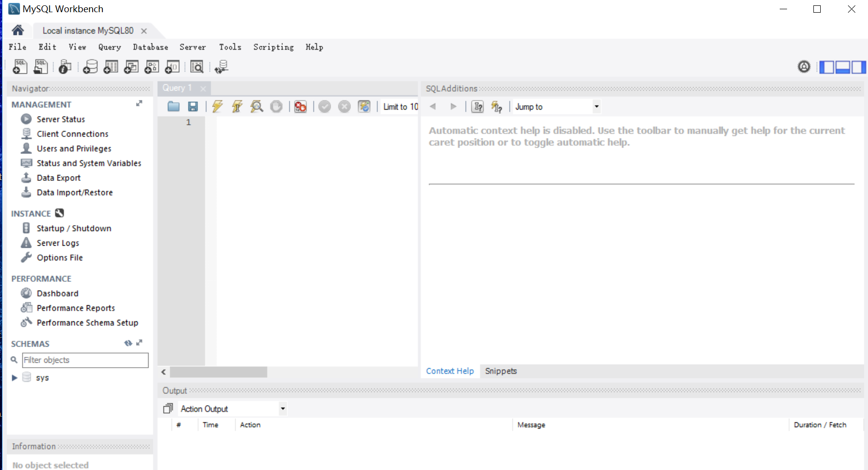
Task: Rollback the transaction X icon
Action: (x=344, y=106)
